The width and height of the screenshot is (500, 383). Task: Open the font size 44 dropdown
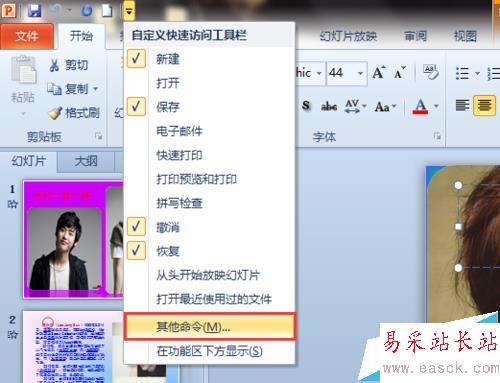pyautogui.click(x=360, y=73)
